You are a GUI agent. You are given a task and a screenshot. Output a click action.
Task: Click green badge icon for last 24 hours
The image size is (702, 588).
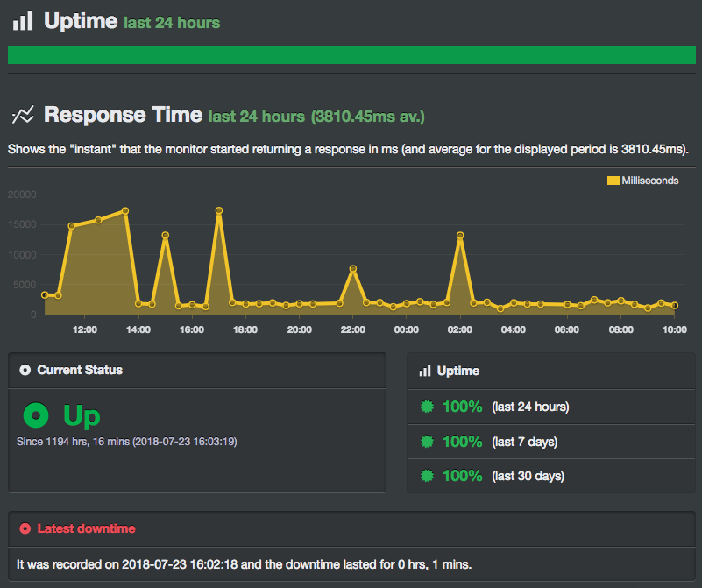(427, 407)
